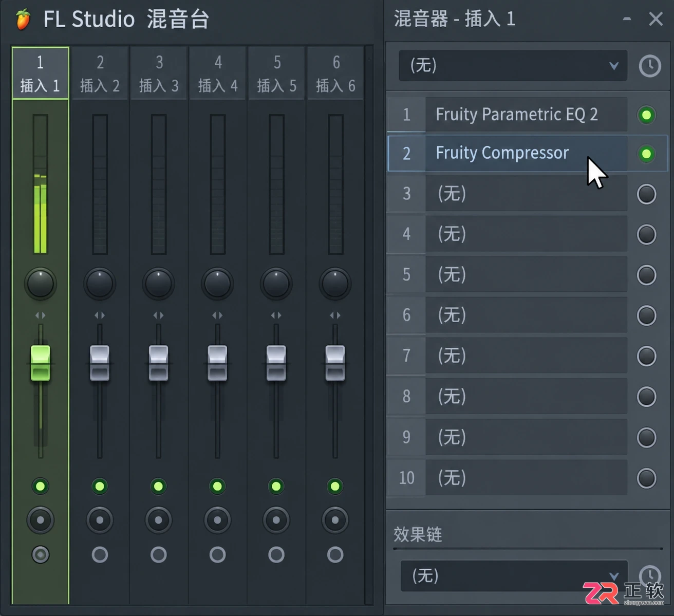Viewport: 674px width, 616px height.
Task: Open the top (无) preset dropdown
Action: (x=513, y=65)
